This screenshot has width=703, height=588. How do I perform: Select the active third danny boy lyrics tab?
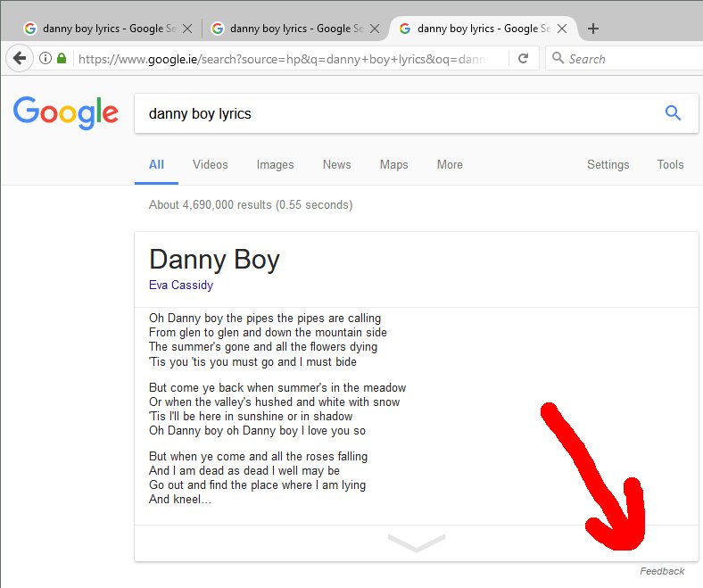[x=483, y=29]
